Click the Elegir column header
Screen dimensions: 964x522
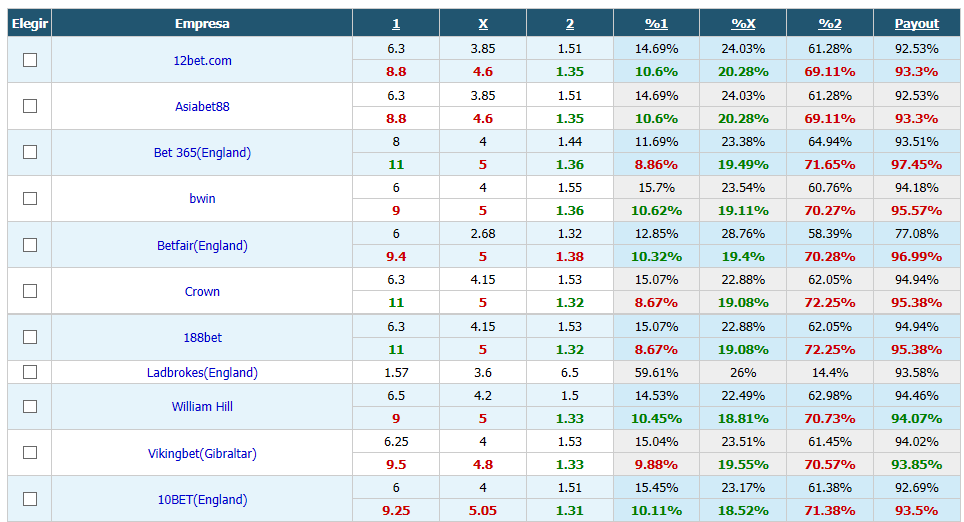[30, 23]
